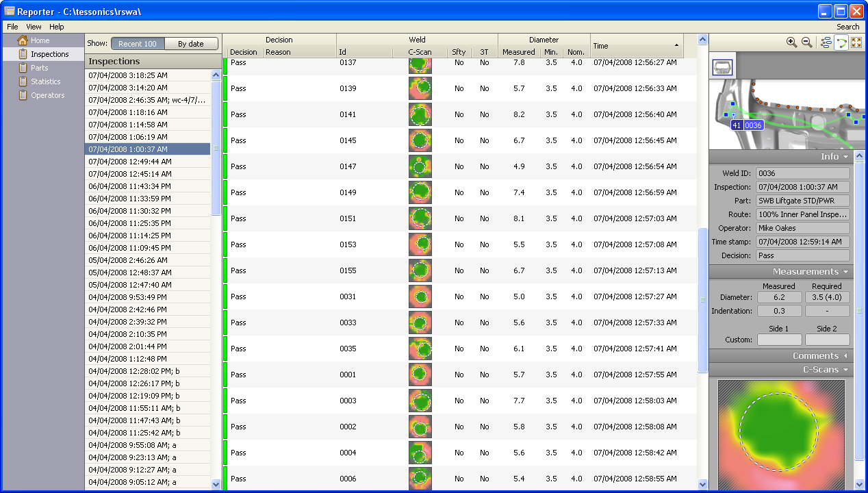Open the View menu
Screen dimensions: 868x493
(x=33, y=26)
